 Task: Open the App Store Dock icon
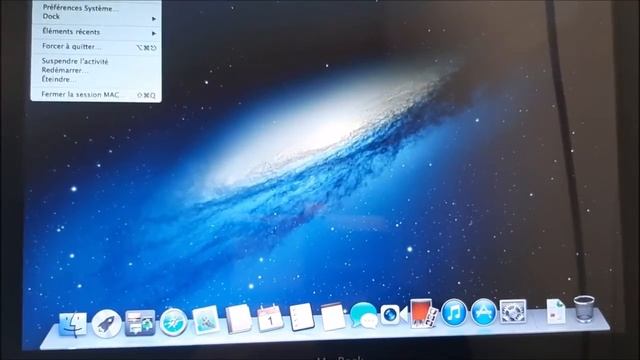click(483, 312)
